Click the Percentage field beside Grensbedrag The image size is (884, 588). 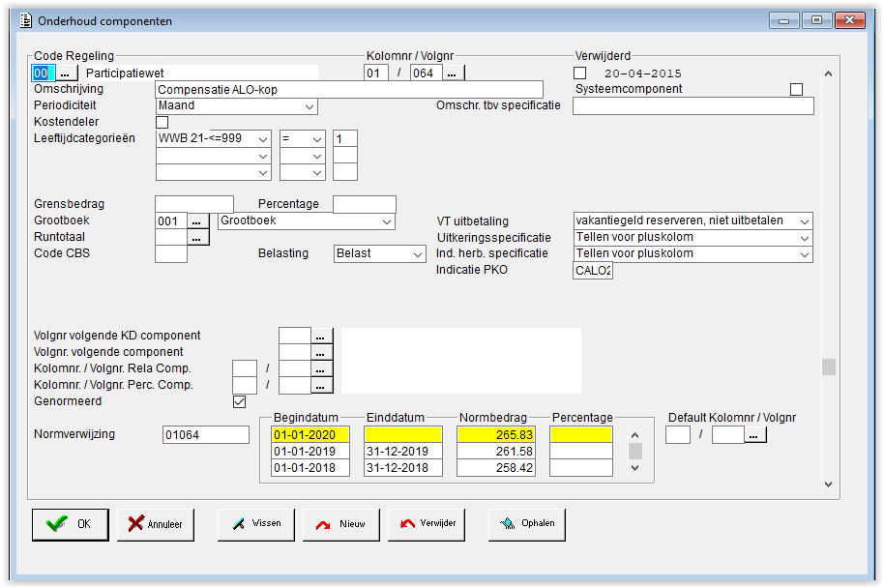[x=365, y=204]
